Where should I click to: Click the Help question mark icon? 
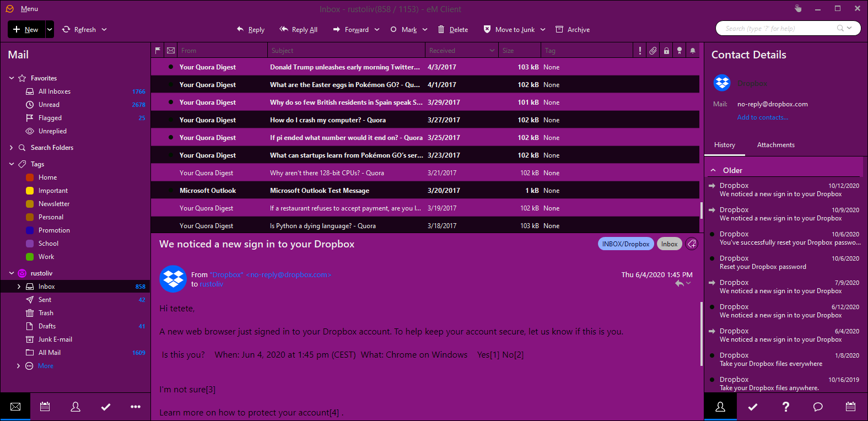pos(785,407)
